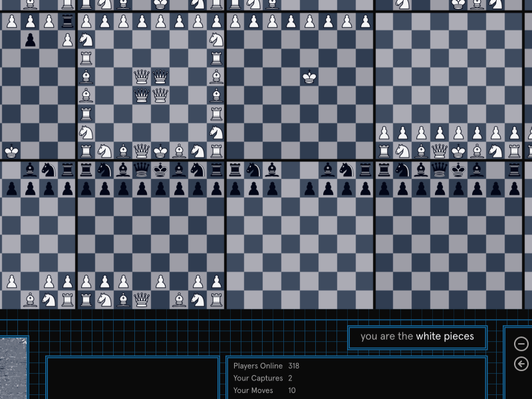The height and width of the screenshot is (399, 532).
Task: Select the lower white rook on the ring's right side
Action: click(216, 114)
